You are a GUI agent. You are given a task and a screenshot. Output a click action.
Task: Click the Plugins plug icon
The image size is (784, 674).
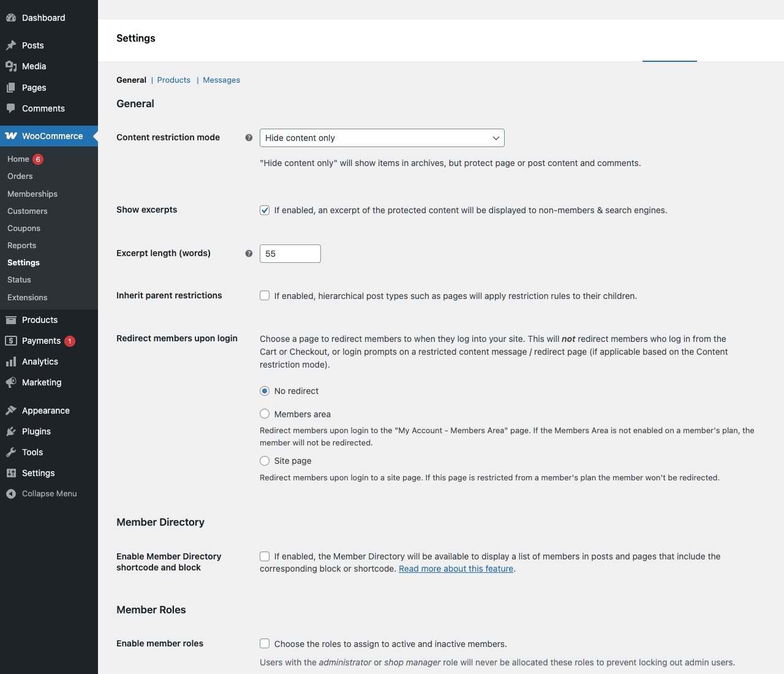coord(11,431)
